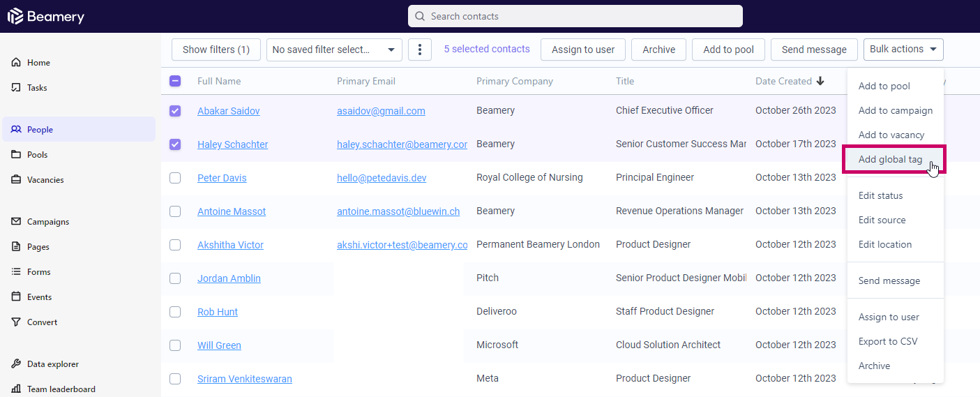Sort by Full Name column header
The width and height of the screenshot is (980, 397).
pos(219,81)
